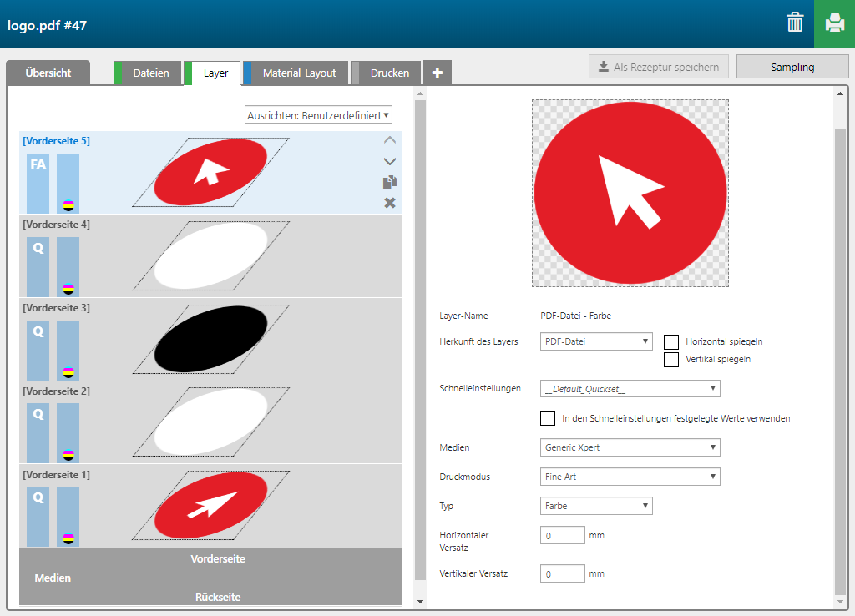Click the plus tab to add
This screenshot has width=855, height=616.
438,73
